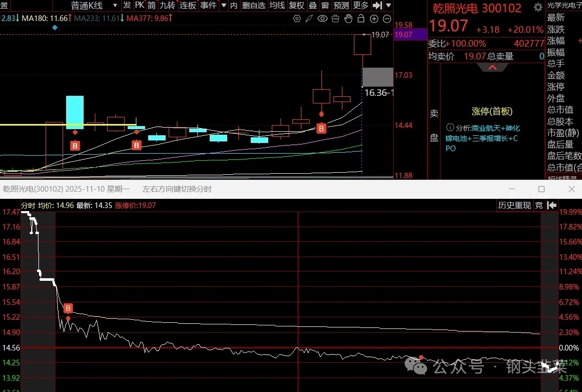Click the 402777 order volume value
This screenshot has height=392, width=582.
(x=529, y=44)
